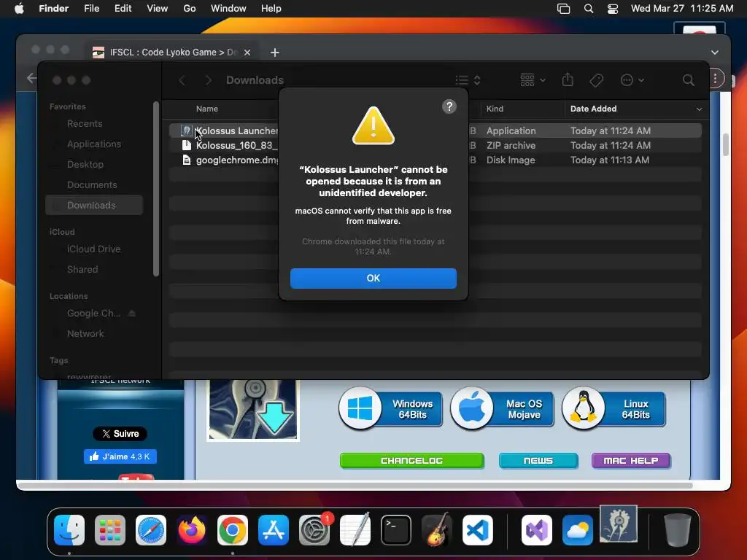This screenshot has height=560, width=747.
Task: Open the Finder menu
Action: tap(54, 9)
